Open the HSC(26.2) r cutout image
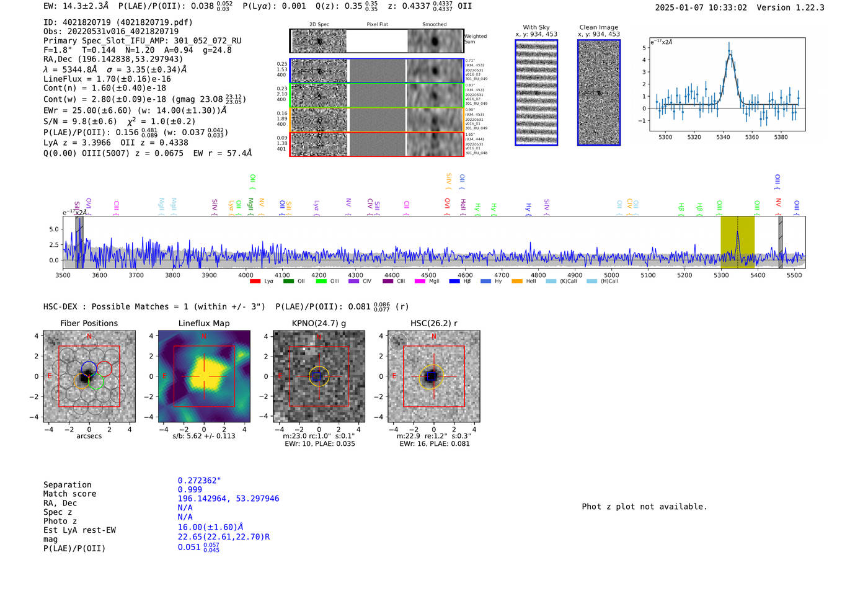This screenshot has height=591, width=868. point(433,376)
